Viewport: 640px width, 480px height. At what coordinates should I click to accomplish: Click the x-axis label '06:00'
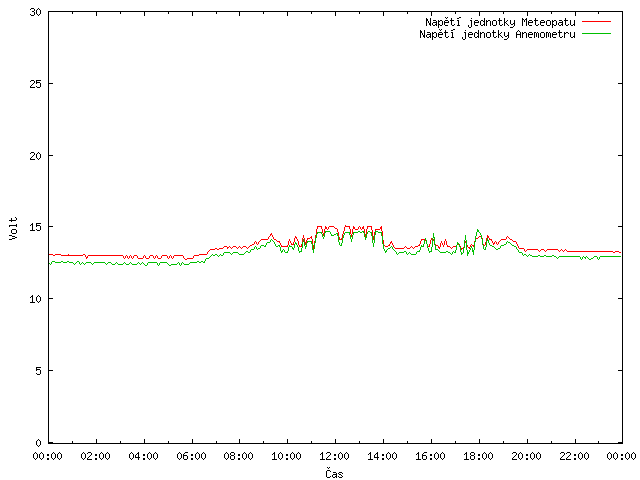(x=191, y=456)
